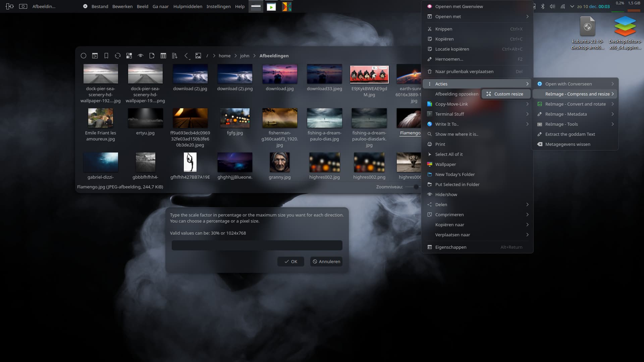The width and height of the screenshot is (644, 362).
Task: Select 'ReImage - Convert and rotate' entry
Action: pyautogui.click(x=575, y=104)
